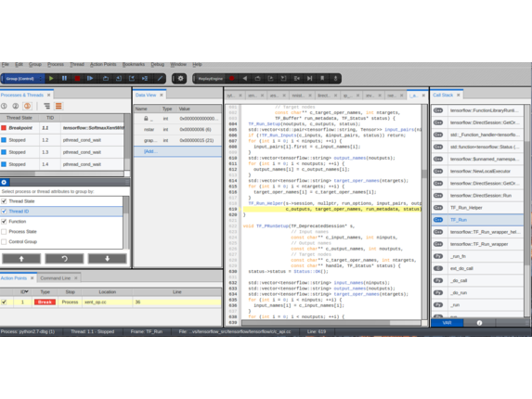The height and width of the screenshot is (399, 532).
Task: Click the circled 1 view icon
Action: [x=4, y=106]
